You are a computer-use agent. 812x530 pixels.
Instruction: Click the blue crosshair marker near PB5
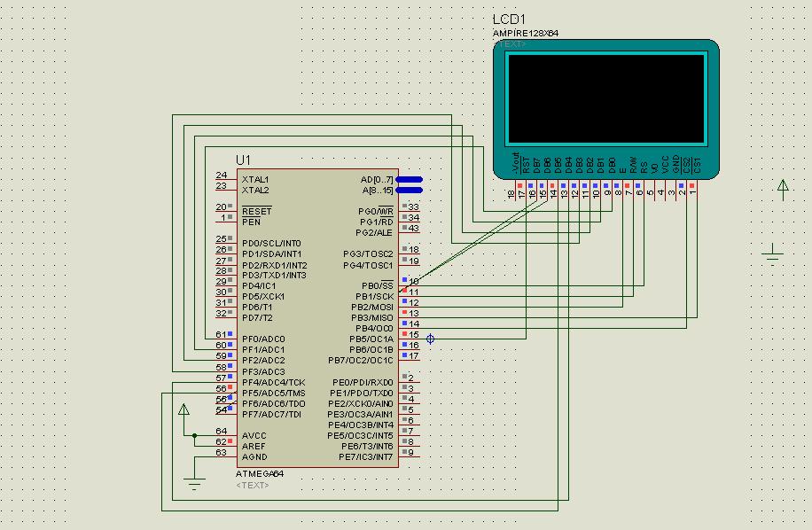pyautogui.click(x=430, y=339)
